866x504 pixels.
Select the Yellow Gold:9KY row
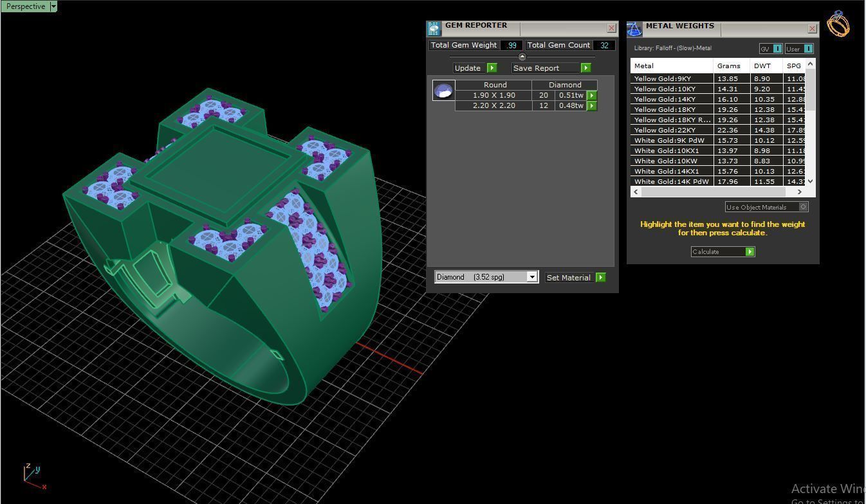coord(717,78)
